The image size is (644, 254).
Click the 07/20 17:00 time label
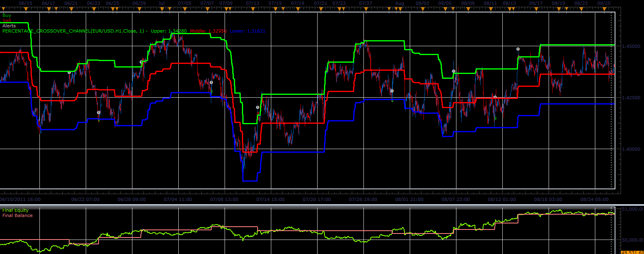coord(317,199)
